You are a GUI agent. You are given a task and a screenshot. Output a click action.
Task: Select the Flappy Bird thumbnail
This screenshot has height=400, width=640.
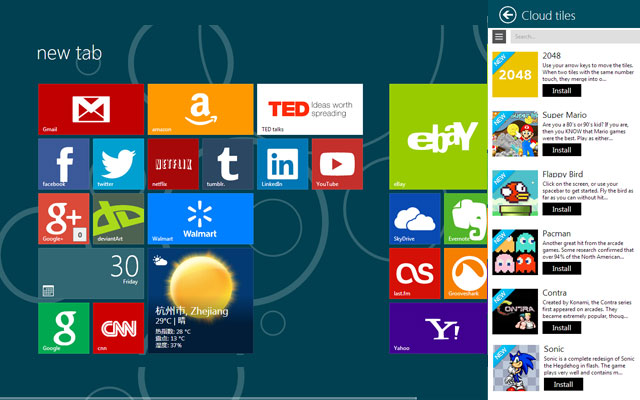[515, 193]
